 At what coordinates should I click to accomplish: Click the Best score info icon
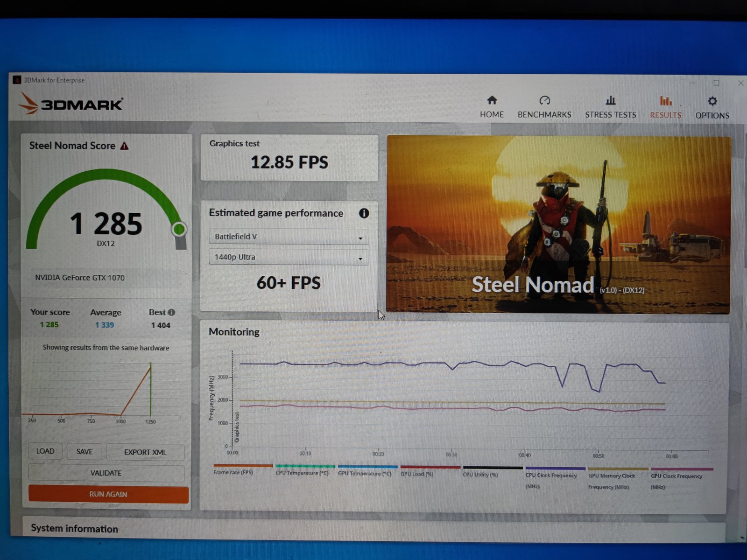(171, 312)
